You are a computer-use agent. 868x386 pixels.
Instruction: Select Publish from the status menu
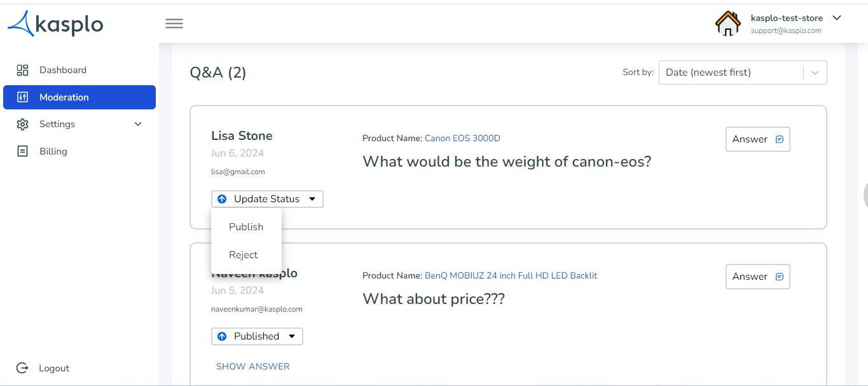click(246, 227)
